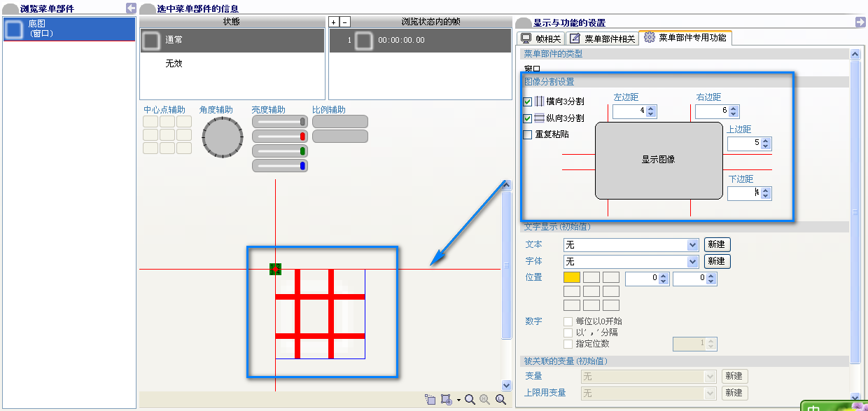Open the 上限用变量 dropdown
This screenshot has height=411, width=868.
710,393
